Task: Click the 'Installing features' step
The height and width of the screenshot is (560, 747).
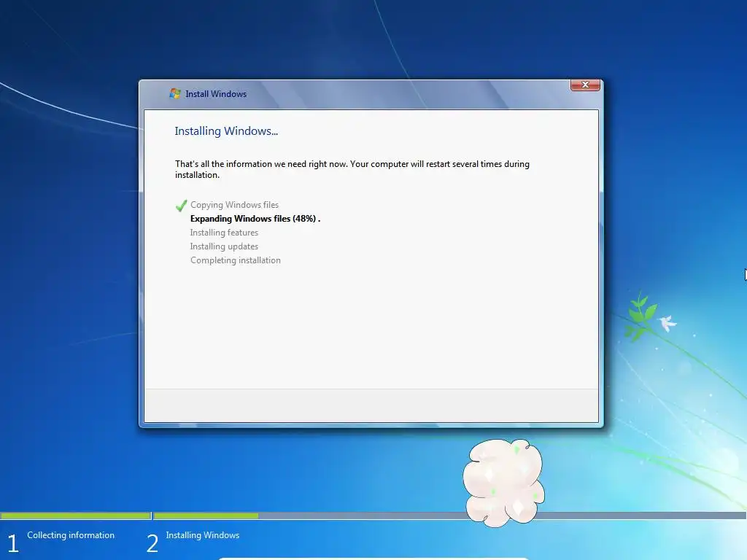Action: pyautogui.click(x=224, y=233)
